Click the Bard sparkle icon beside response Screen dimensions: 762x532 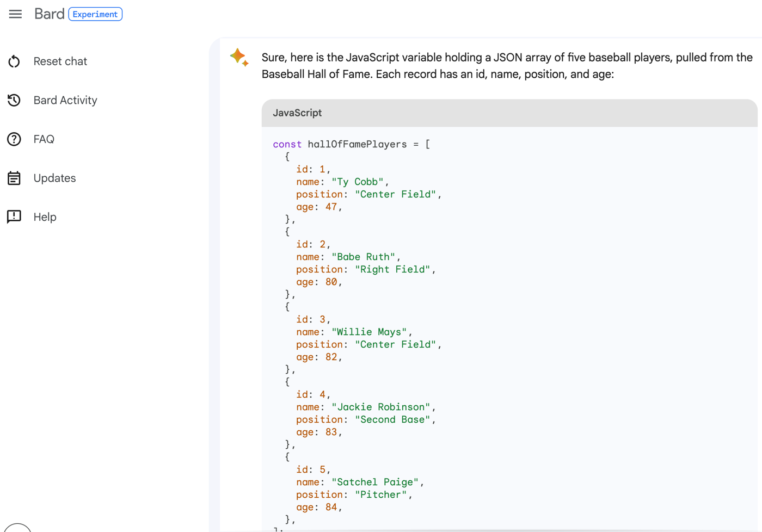tap(239, 57)
